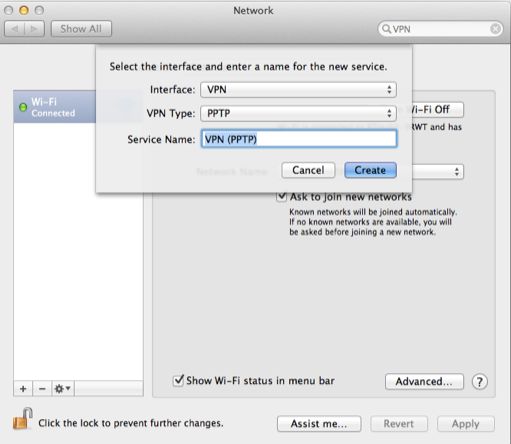511x444 pixels.
Task: Open the Network Name dropdown
Action: pyautogui.click(x=438, y=172)
